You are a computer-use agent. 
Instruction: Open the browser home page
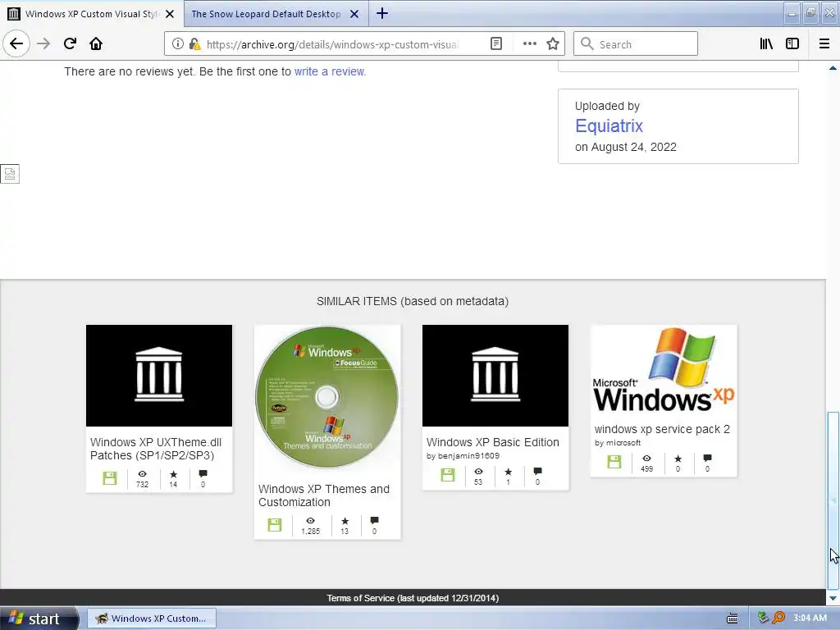click(x=96, y=44)
